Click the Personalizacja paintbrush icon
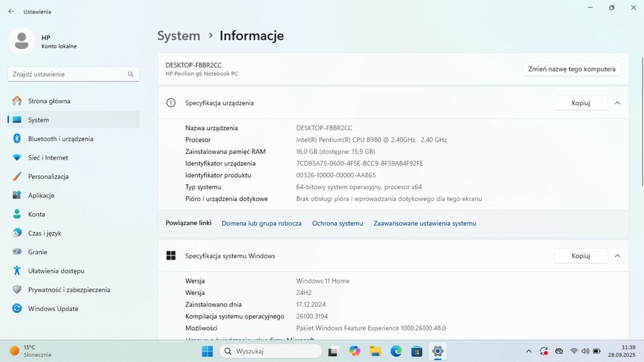The image size is (644, 362). pos(17,176)
